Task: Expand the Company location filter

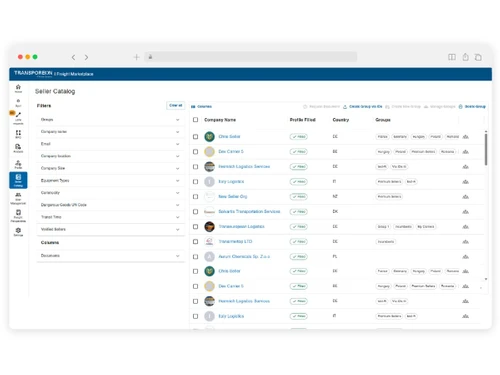Action: coord(110,156)
